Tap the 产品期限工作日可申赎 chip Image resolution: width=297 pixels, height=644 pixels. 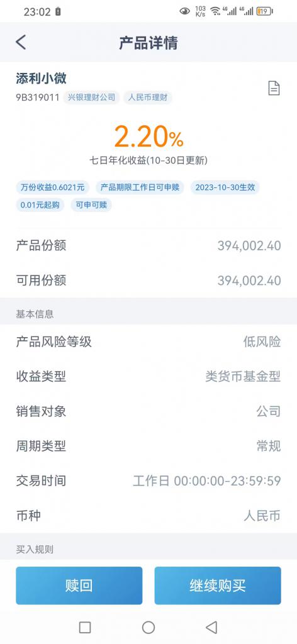point(140,187)
